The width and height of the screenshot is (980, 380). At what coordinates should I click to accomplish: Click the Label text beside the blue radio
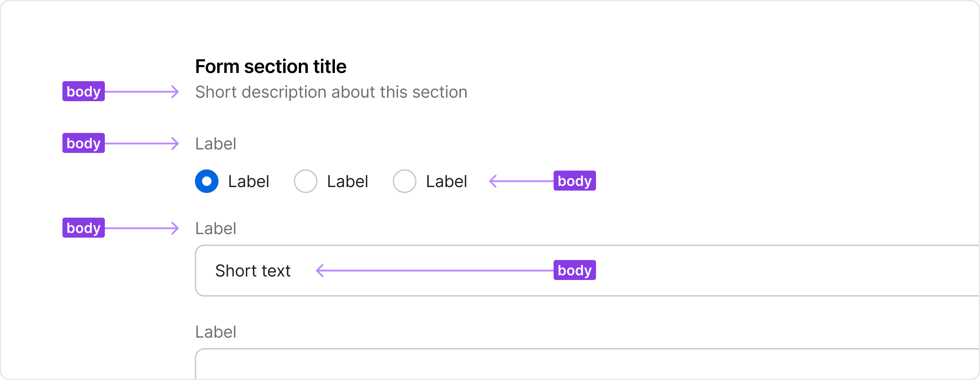(x=249, y=182)
